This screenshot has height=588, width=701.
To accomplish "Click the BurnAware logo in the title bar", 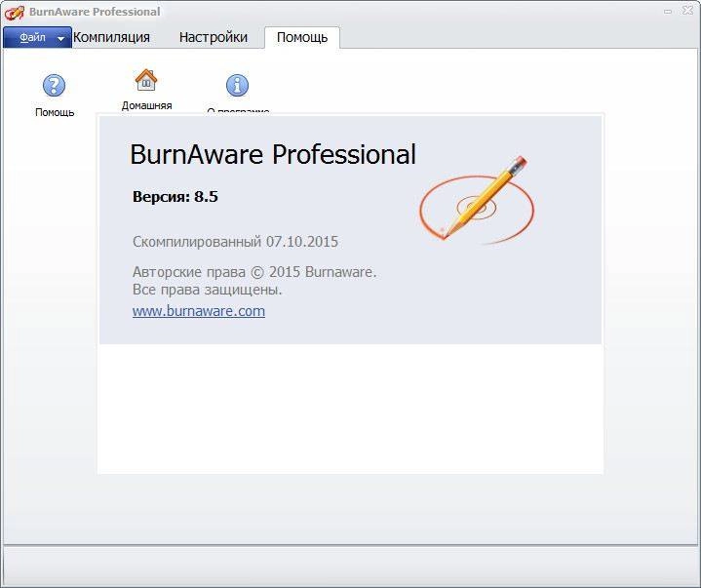I will pyautogui.click(x=15, y=12).
